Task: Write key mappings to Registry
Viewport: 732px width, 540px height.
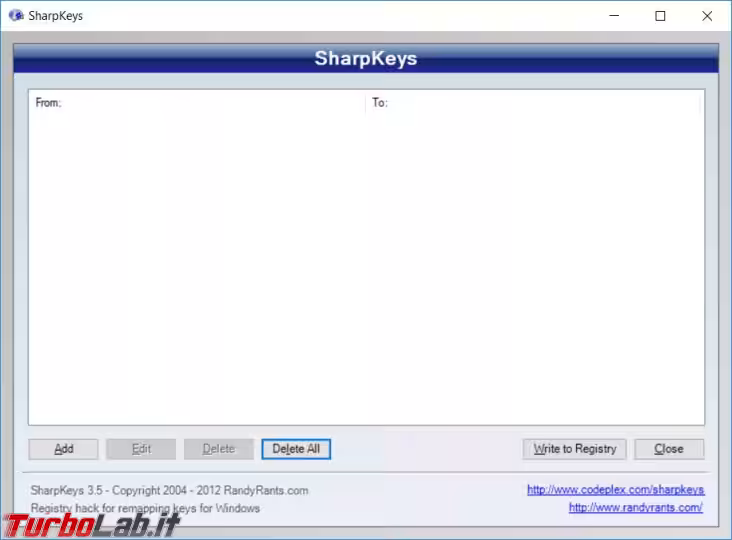Action: 574,449
